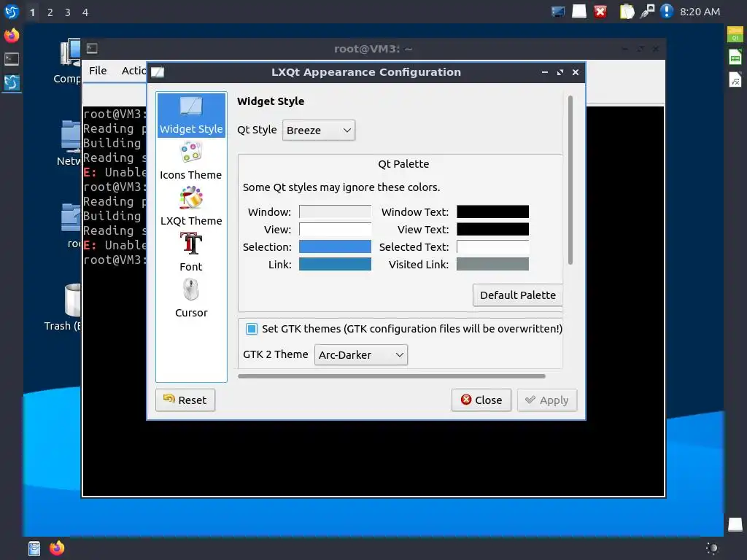
Task: Open the clipboard tray icon
Action: [627, 12]
